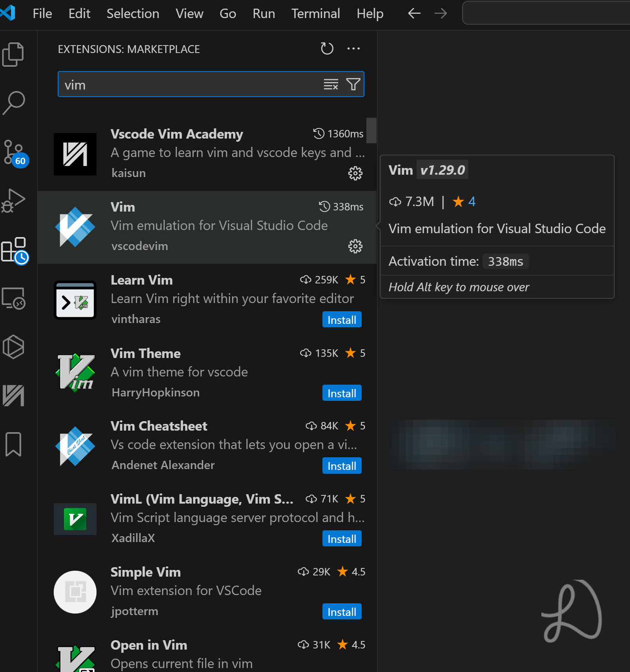This screenshot has height=672, width=630.
Task: Open the Remote Explorer view
Action: 14,298
